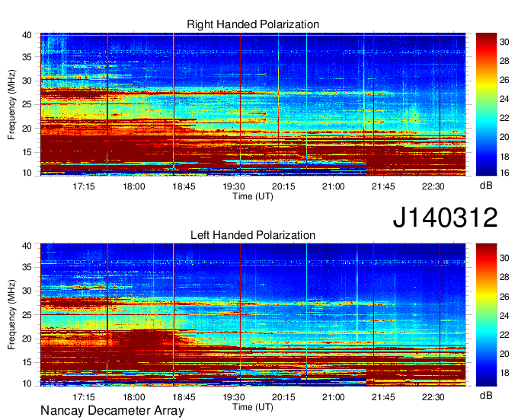Image resolution: width=518 pixels, height=420 pixels.
Task: Click 24 dB value on right-handed colorbar
Action: [x=504, y=99]
